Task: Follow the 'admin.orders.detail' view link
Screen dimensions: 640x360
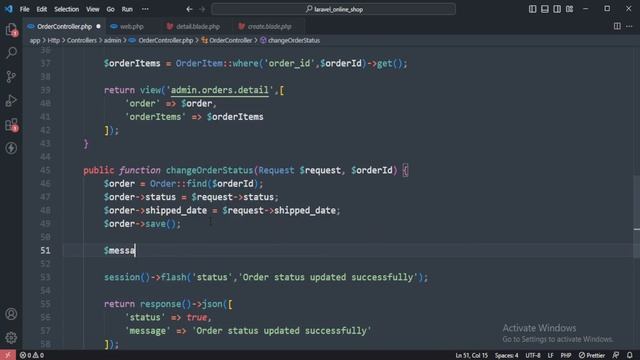Action: point(220,90)
